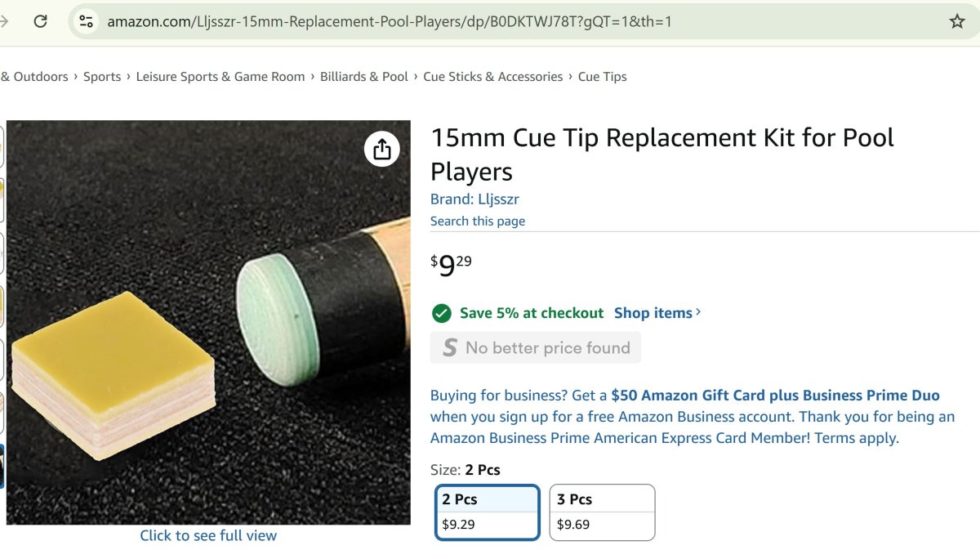Click the browser reload icon
980x559 pixels.
40,22
